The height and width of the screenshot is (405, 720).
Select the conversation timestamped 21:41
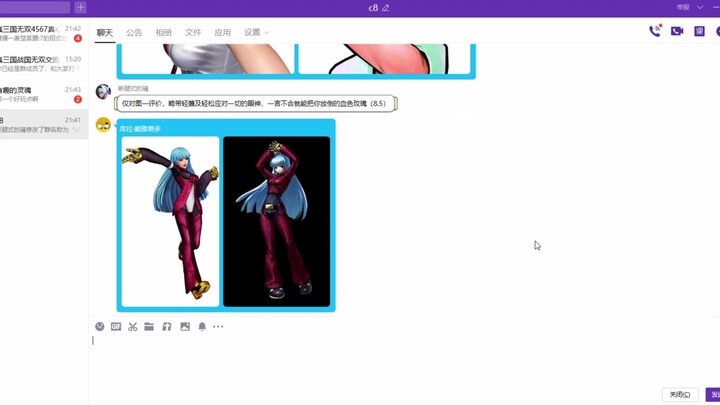[44, 124]
